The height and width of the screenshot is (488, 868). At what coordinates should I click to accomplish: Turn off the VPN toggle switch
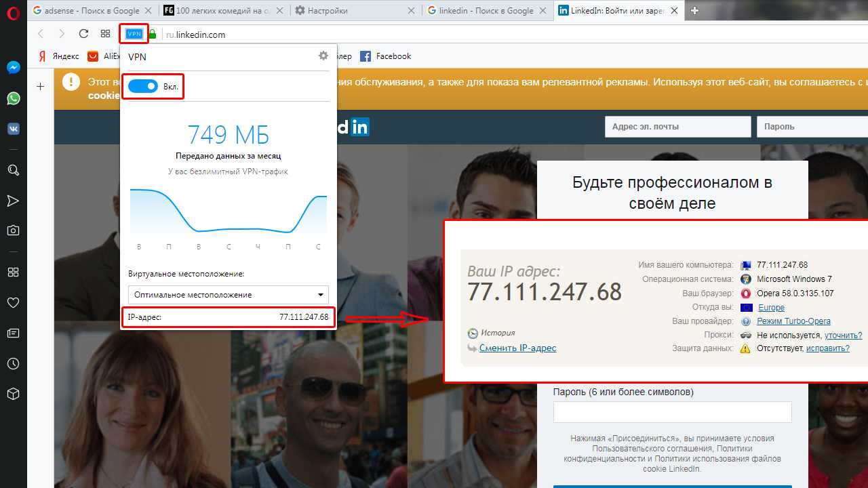pyautogui.click(x=143, y=86)
